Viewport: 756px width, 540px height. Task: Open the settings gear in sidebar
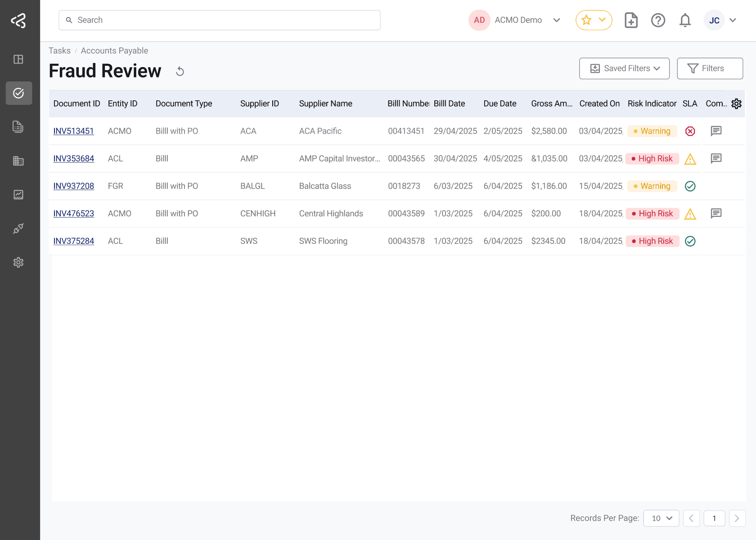pos(18,262)
